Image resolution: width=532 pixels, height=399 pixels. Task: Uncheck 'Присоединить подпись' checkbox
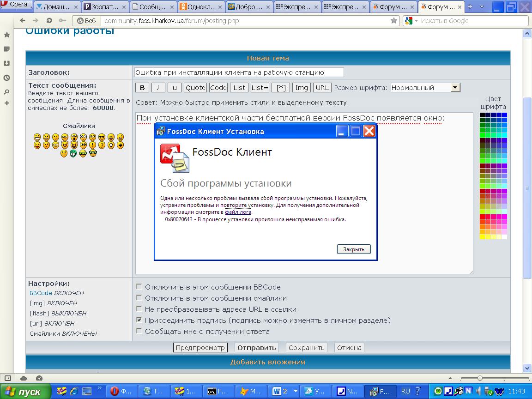(139, 320)
